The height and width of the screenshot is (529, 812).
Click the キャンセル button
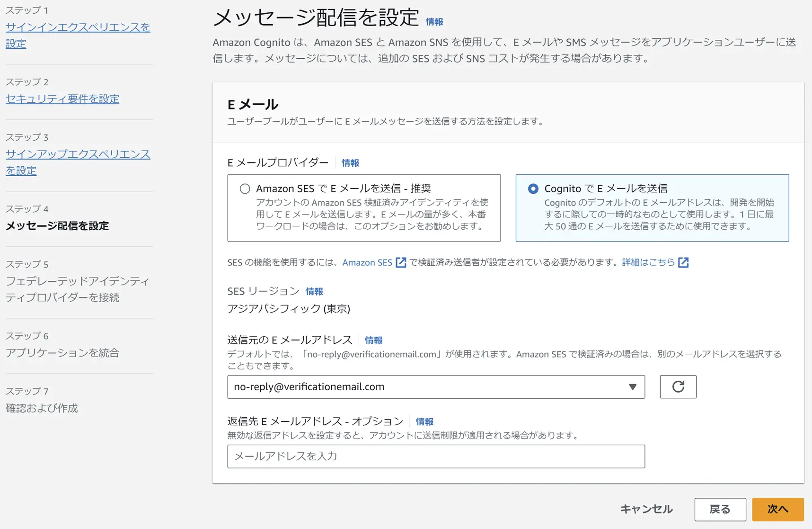click(x=646, y=509)
